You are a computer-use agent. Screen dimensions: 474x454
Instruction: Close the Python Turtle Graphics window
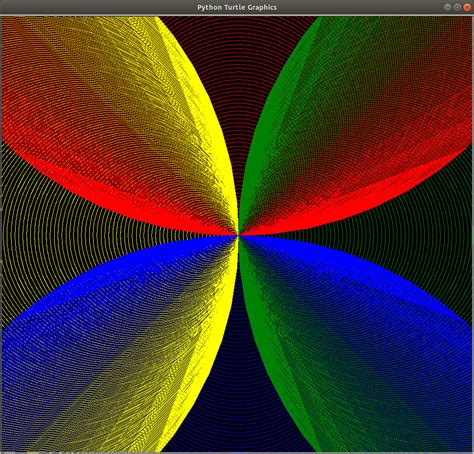pos(467,7)
